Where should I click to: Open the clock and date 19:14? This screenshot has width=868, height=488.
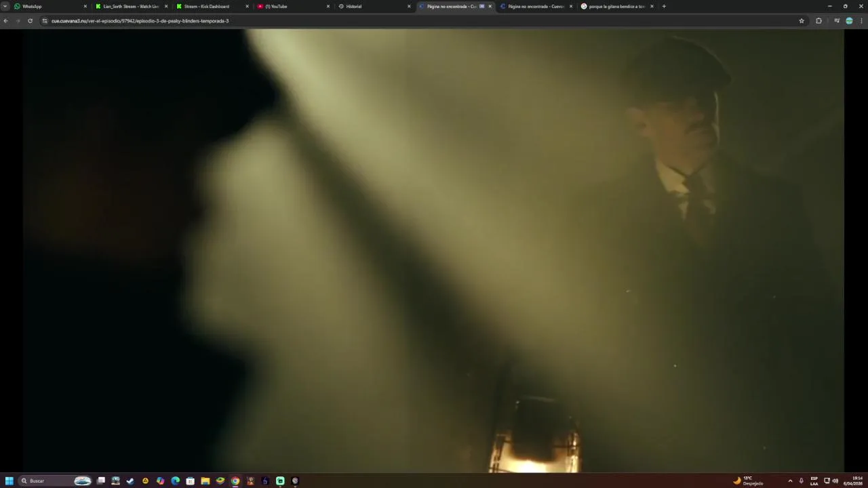(853, 481)
